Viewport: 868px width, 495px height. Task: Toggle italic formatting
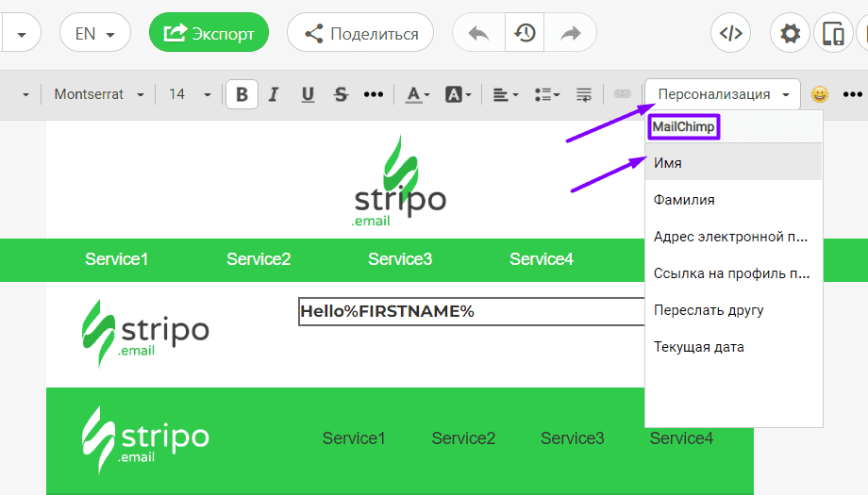point(274,94)
